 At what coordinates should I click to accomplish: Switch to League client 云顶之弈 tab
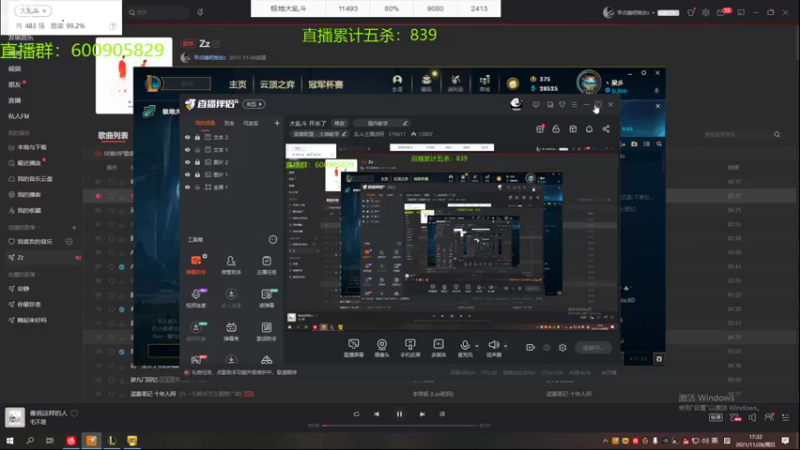click(277, 84)
